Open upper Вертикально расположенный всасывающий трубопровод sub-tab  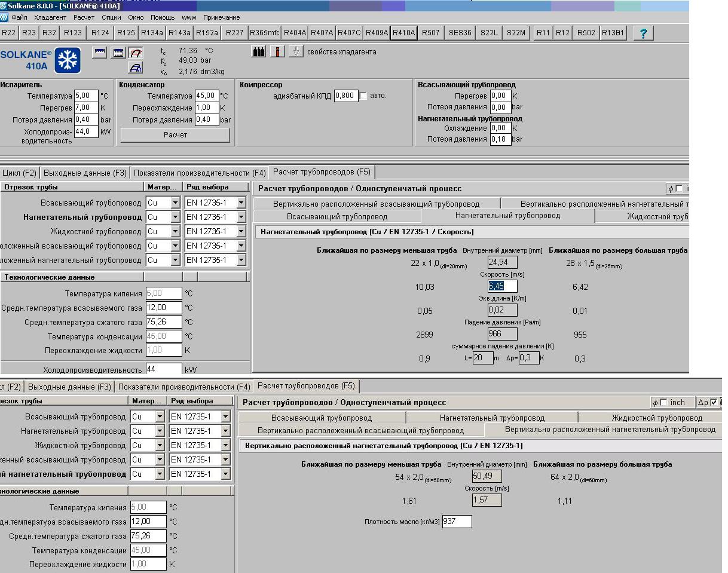click(x=376, y=204)
